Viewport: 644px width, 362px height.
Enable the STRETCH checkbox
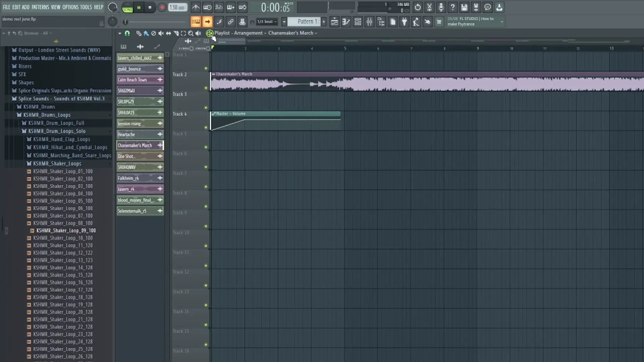pyautogui.click(x=208, y=48)
